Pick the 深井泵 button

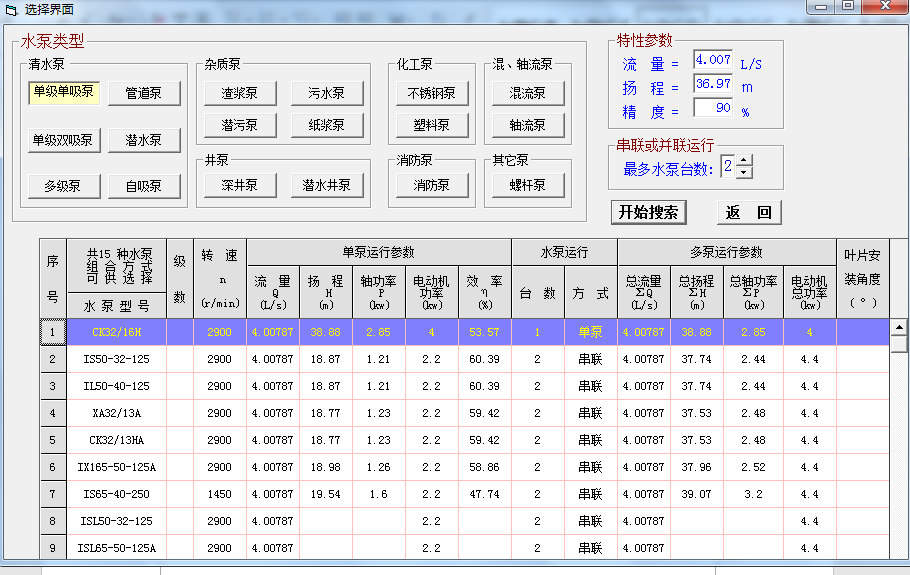coord(240,186)
